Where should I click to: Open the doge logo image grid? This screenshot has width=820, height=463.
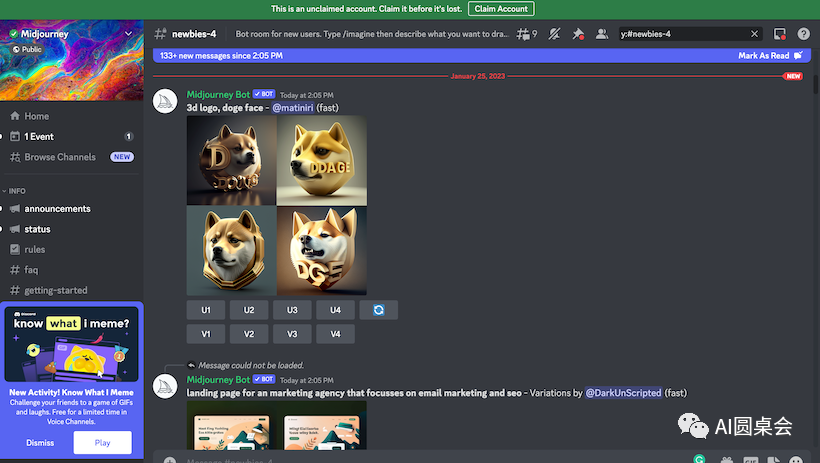click(277, 206)
